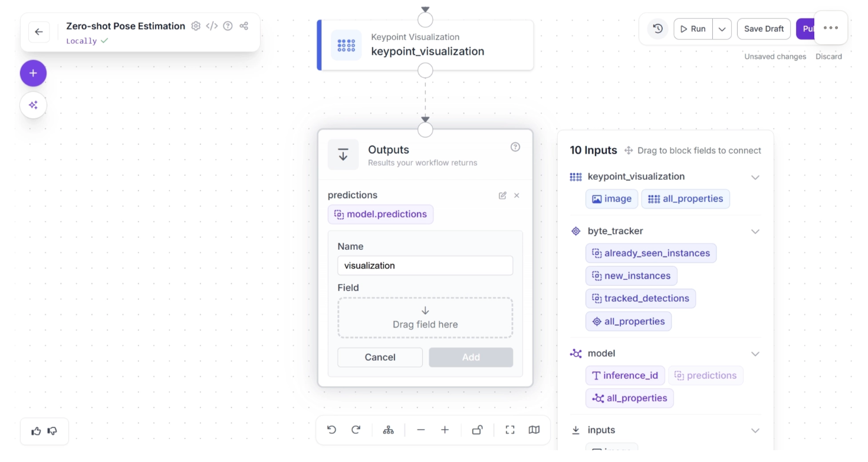Click the Name input field
868x462 pixels.
(x=425, y=265)
